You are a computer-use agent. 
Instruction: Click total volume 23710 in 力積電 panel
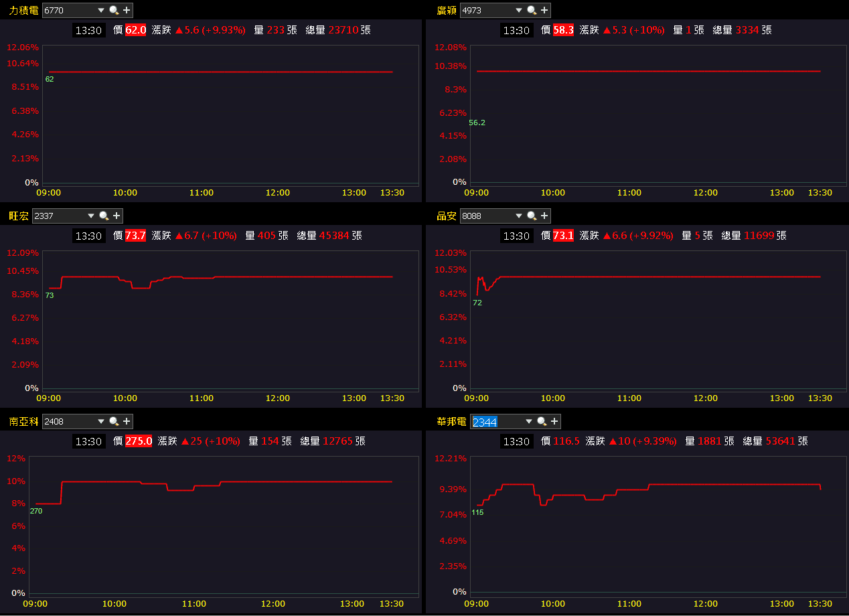pyautogui.click(x=343, y=30)
